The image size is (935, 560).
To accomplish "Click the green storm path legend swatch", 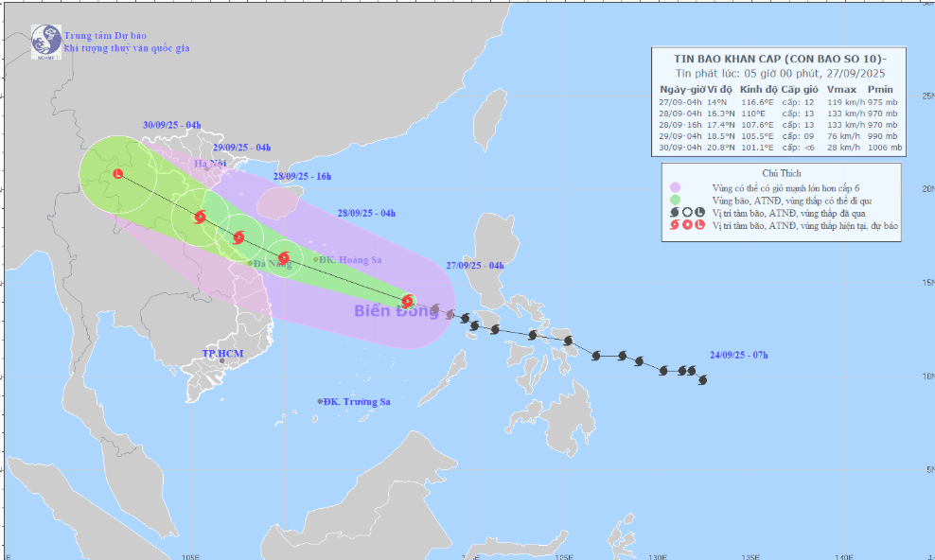I will [x=675, y=201].
